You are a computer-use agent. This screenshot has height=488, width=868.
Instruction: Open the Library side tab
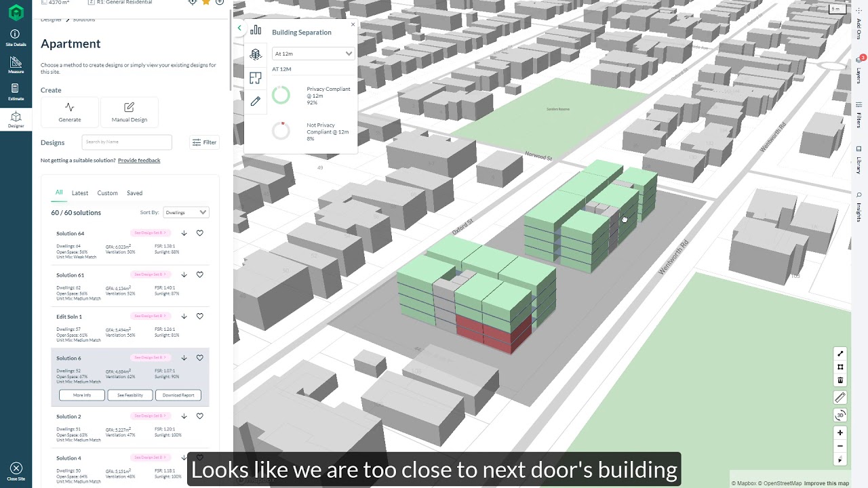[x=859, y=159]
